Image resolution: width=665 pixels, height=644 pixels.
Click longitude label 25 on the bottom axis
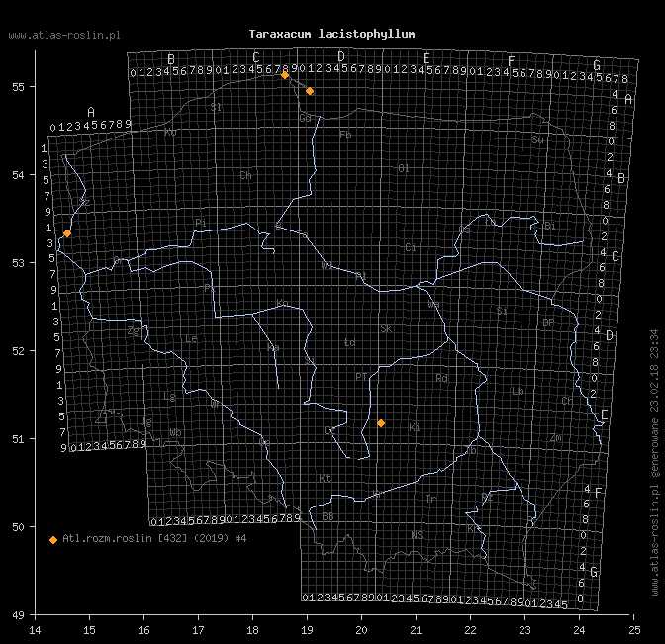(634, 630)
